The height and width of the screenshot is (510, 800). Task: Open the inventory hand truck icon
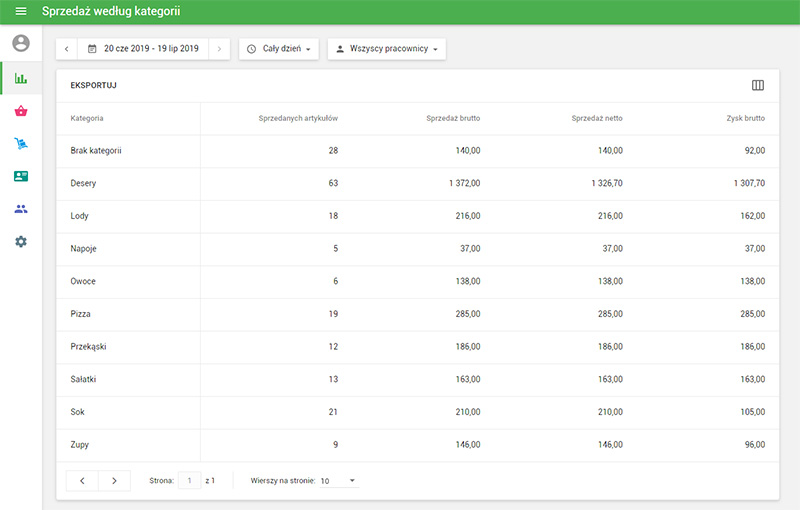[x=21, y=144]
